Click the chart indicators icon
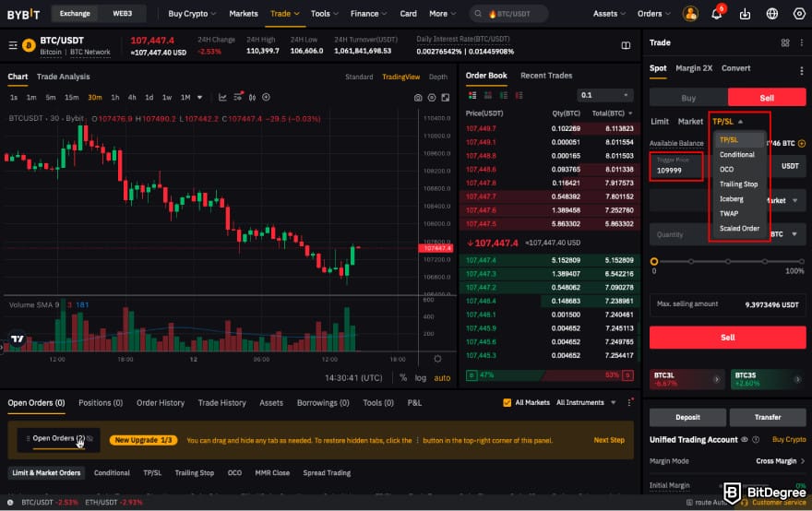812x511 pixels. 222,98
